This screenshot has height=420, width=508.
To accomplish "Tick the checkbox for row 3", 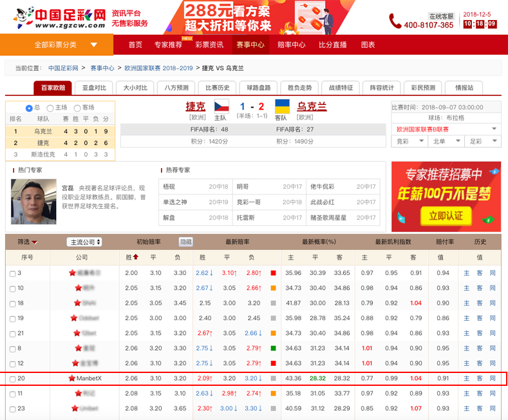I will [x=12, y=274].
